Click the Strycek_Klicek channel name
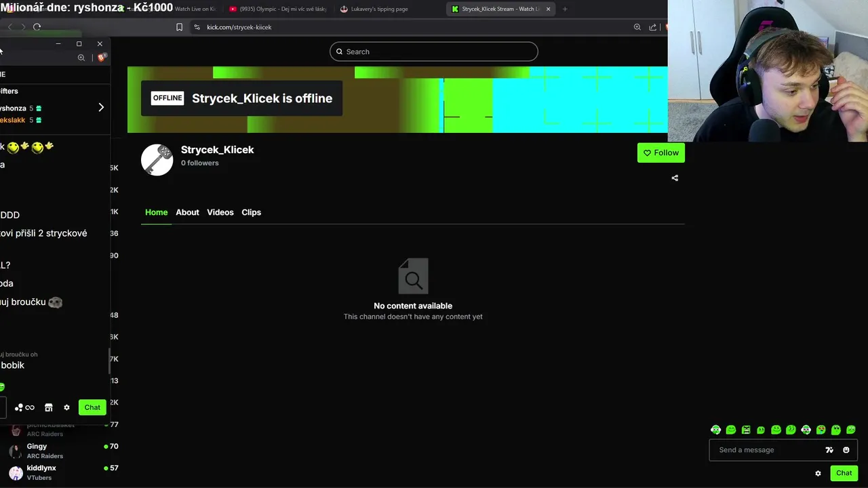The image size is (868, 488). click(217, 150)
